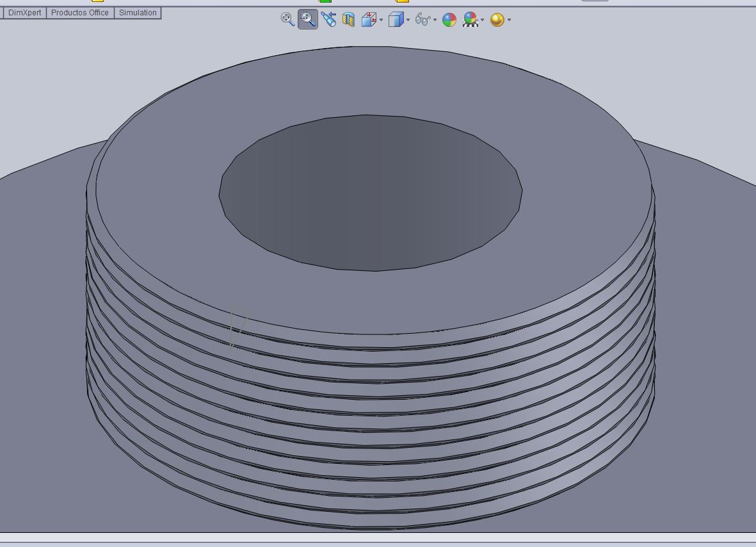Open the Apply Scene dropdown arrow

tap(483, 20)
